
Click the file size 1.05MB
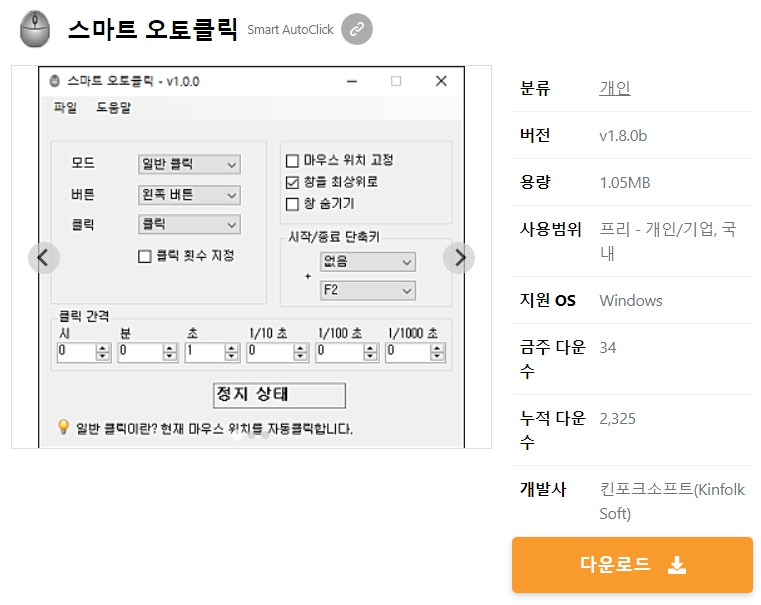point(625,183)
